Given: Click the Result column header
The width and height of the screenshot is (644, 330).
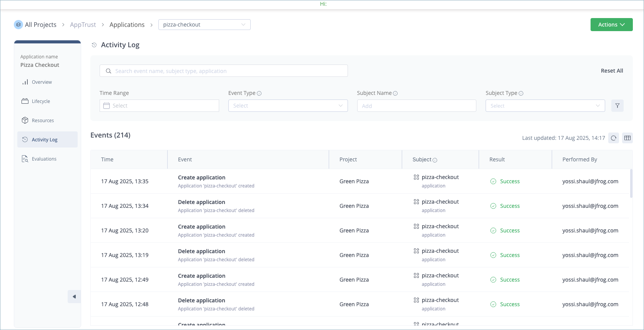Looking at the screenshot, I should (497, 159).
